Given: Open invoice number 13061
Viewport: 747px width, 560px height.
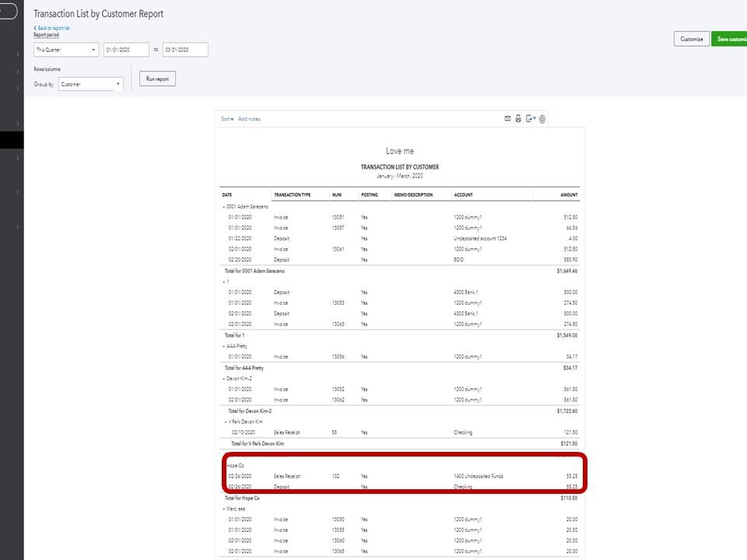Looking at the screenshot, I should pos(338,249).
